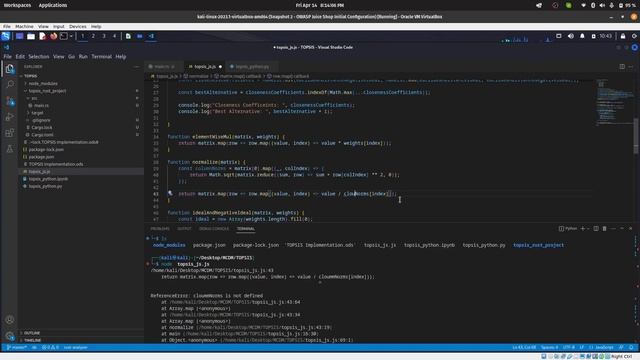Open the Accounts icon in activity bar

pos(10,320)
